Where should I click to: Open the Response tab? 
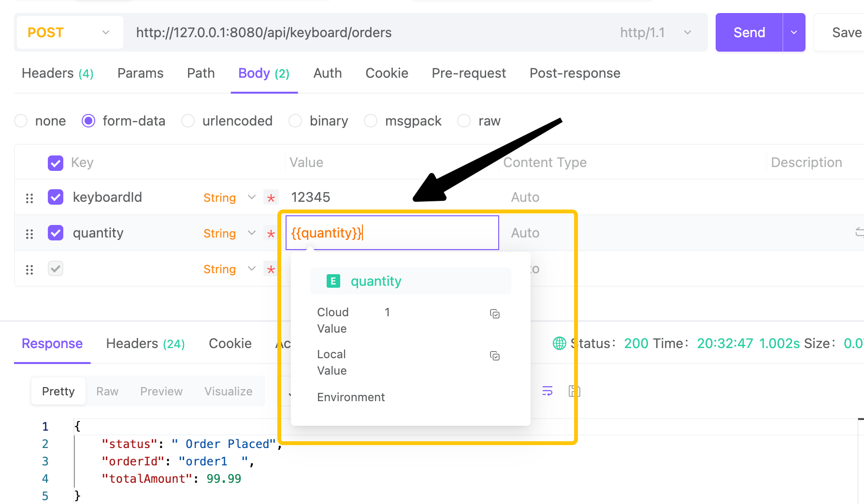[x=52, y=344]
